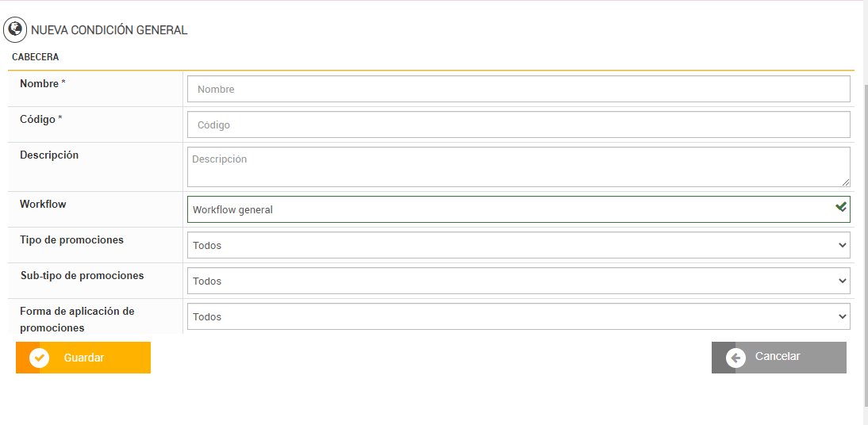Image resolution: width=868 pixels, height=425 pixels.
Task: Select the Descripción text area
Action: pos(518,167)
